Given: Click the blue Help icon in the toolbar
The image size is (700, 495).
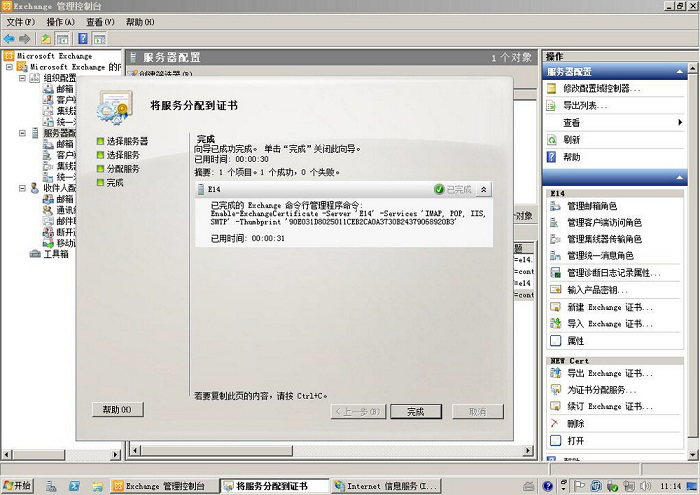Looking at the screenshot, I should point(82,38).
